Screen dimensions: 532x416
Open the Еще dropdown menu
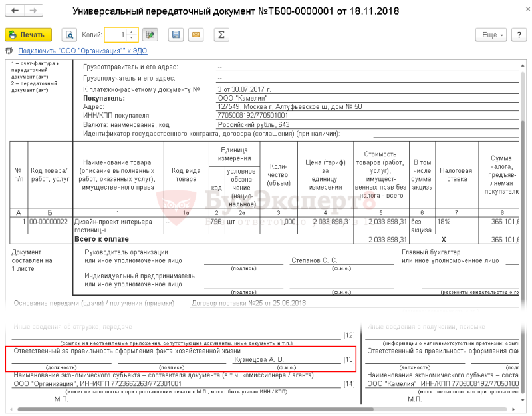pyautogui.click(x=491, y=35)
